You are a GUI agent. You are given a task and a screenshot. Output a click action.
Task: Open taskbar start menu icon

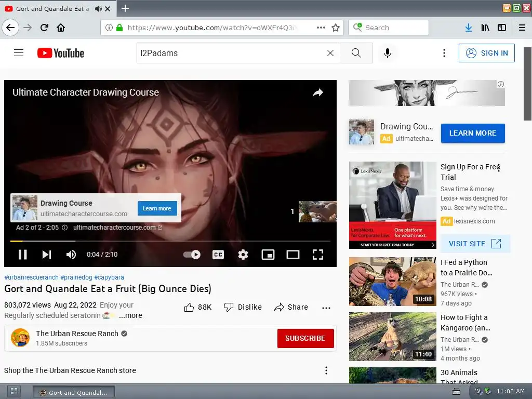(x=14, y=391)
